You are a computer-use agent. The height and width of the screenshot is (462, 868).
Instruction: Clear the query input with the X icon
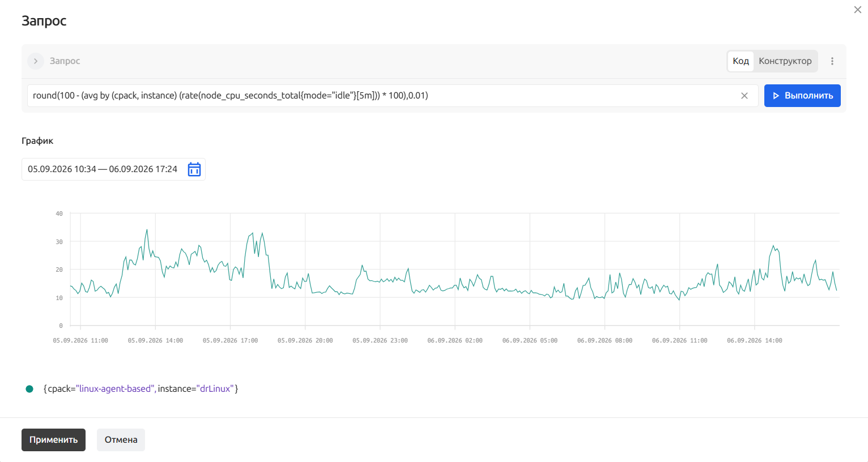[x=744, y=96]
